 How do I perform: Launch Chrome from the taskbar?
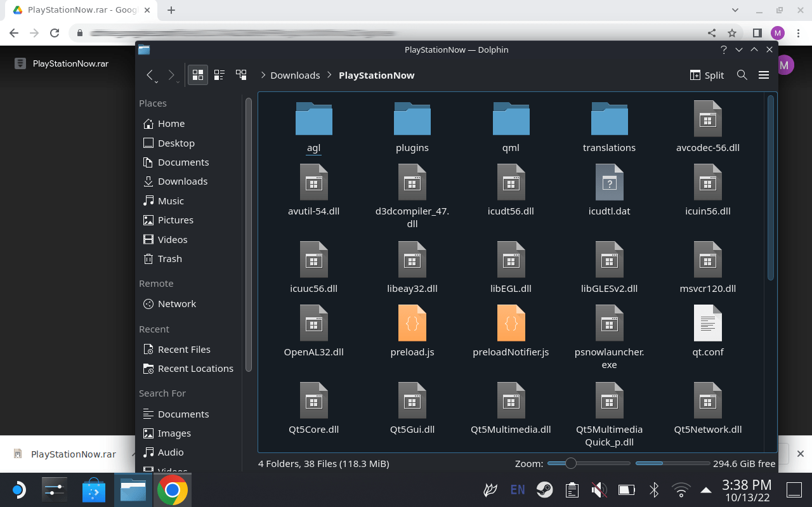(172, 490)
